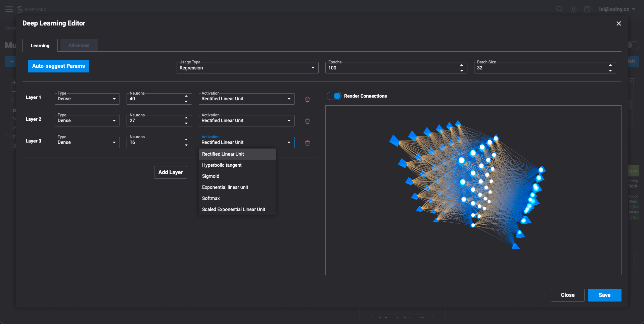The width and height of the screenshot is (644, 324).
Task: Delete Layer 1 with trash icon
Action: [x=307, y=99]
